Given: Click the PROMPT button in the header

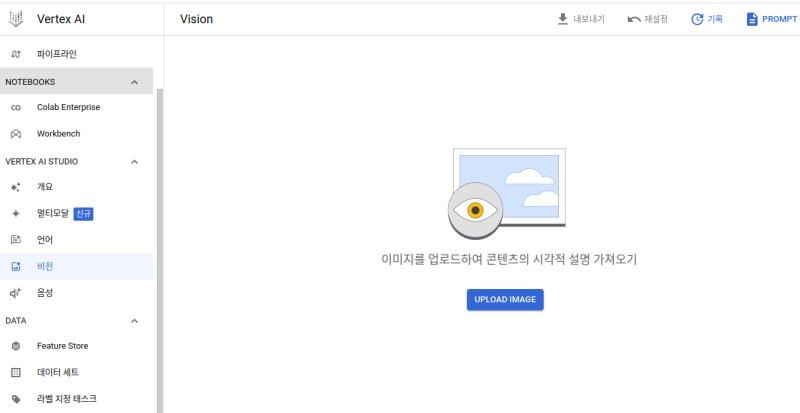Looking at the screenshot, I should coord(772,19).
